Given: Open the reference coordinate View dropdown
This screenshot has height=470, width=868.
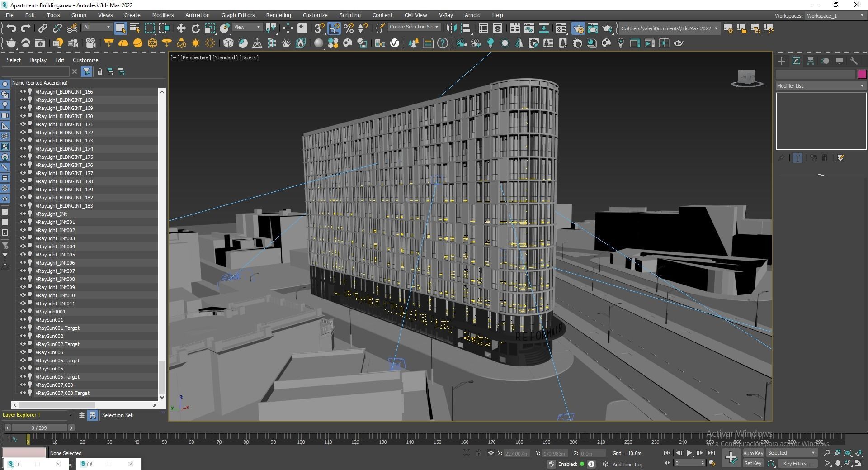Looking at the screenshot, I should pyautogui.click(x=247, y=27).
